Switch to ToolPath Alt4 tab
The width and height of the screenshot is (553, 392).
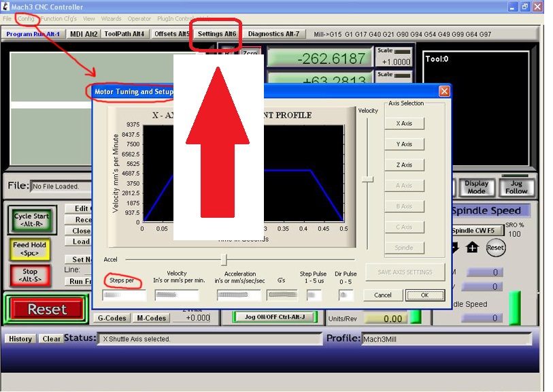(124, 34)
